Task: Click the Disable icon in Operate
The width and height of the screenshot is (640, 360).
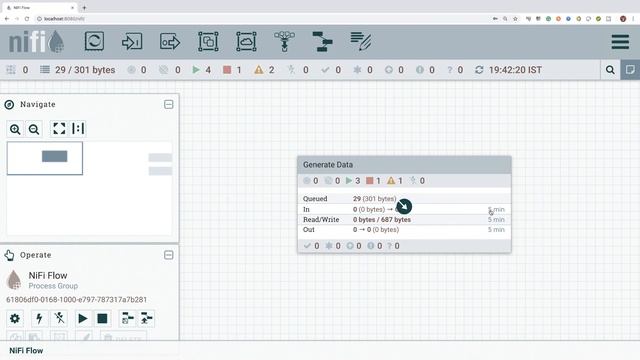Action: point(59,318)
